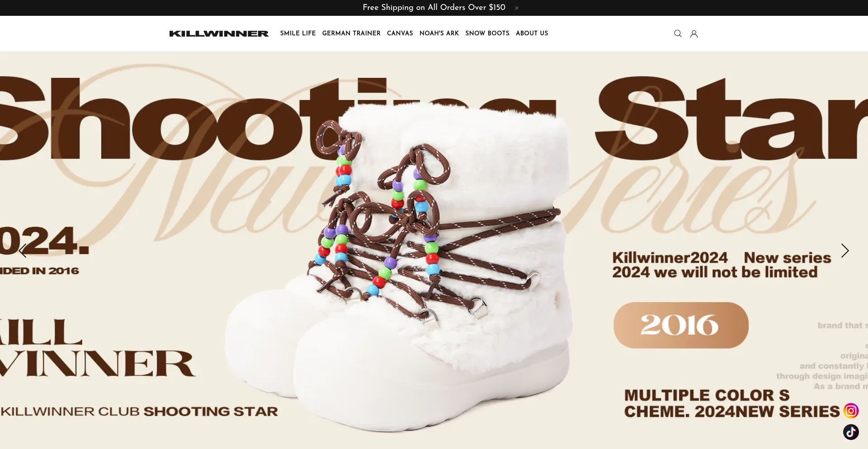Viewport: 868px width, 449px height.
Task: Open the TikTok social icon
Action: pyautogui.click(x=851, y=432)
